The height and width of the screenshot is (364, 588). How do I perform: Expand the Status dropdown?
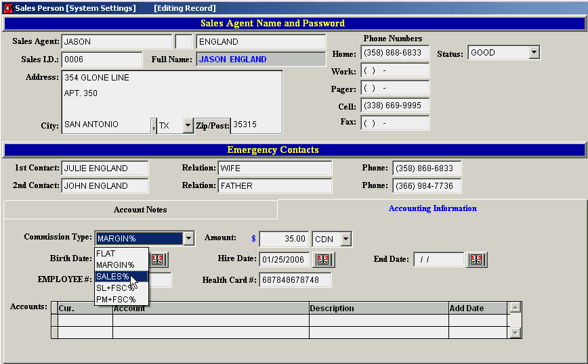534,52
